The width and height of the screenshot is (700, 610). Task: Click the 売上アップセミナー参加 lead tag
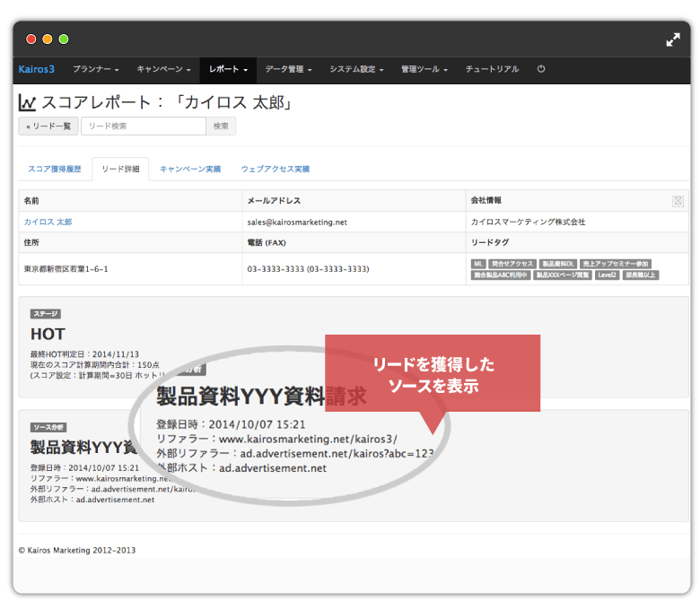[x=615, y=264]
